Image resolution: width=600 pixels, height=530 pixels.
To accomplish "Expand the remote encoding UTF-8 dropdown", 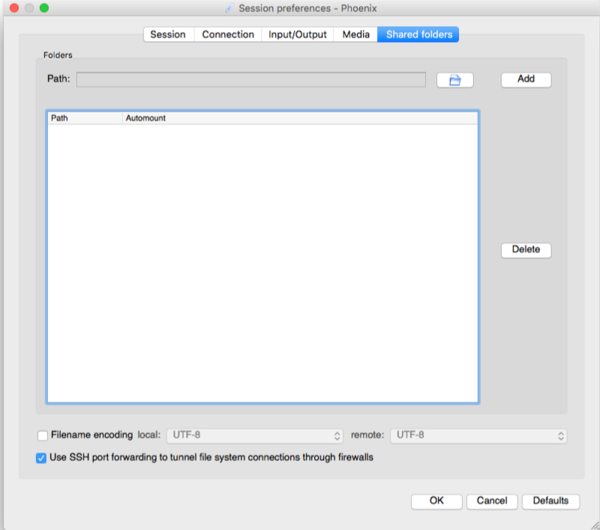I will point(477,436).
